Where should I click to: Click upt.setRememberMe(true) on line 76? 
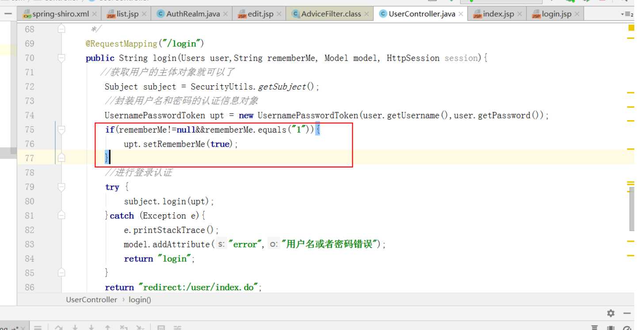(x=181, y=144)
